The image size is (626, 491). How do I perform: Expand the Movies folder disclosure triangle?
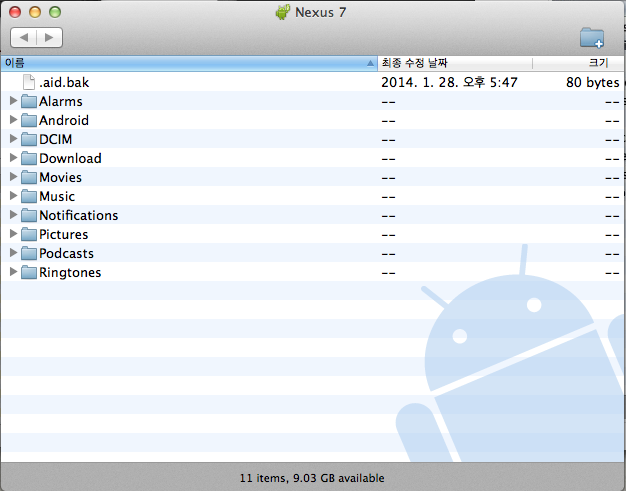click(x=13, y=176)
